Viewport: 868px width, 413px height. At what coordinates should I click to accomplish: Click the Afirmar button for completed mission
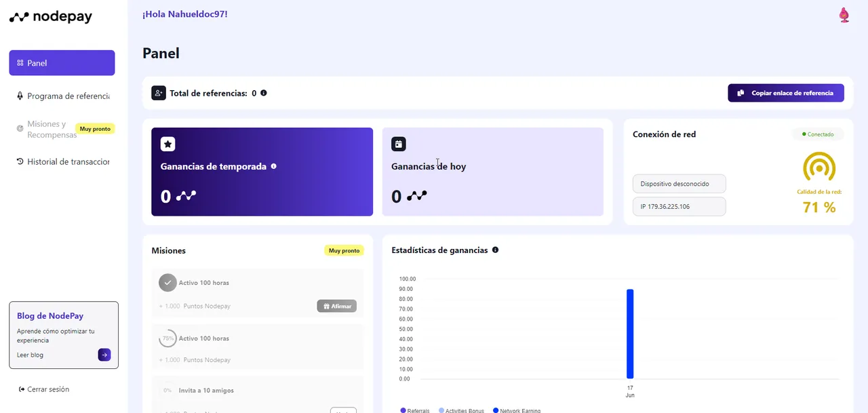coord(336,306)
